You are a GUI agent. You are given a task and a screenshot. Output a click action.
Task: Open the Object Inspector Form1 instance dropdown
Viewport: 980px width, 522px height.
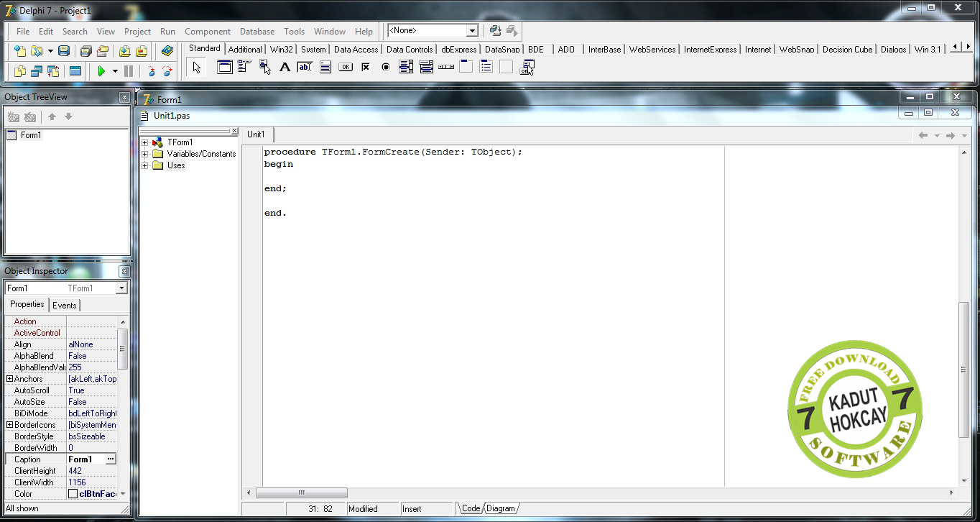coord(121,288)
